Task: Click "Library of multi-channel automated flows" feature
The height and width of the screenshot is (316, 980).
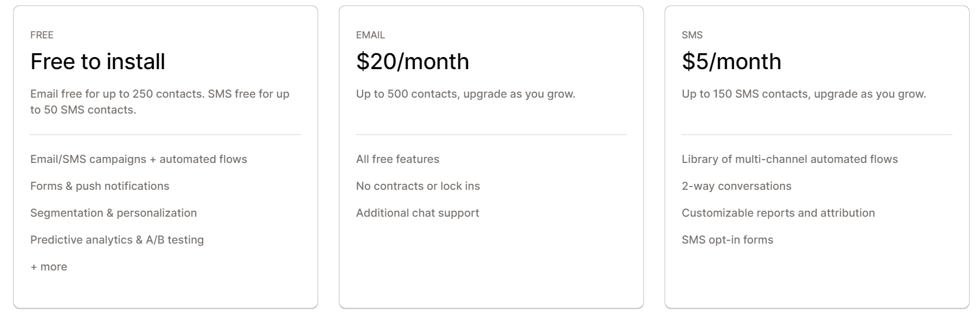Action: (x=790, y=159)
